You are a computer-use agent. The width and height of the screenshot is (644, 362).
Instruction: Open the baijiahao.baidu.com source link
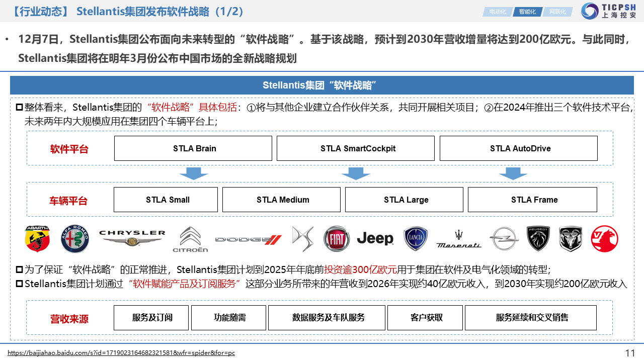(x=121, y=353)
